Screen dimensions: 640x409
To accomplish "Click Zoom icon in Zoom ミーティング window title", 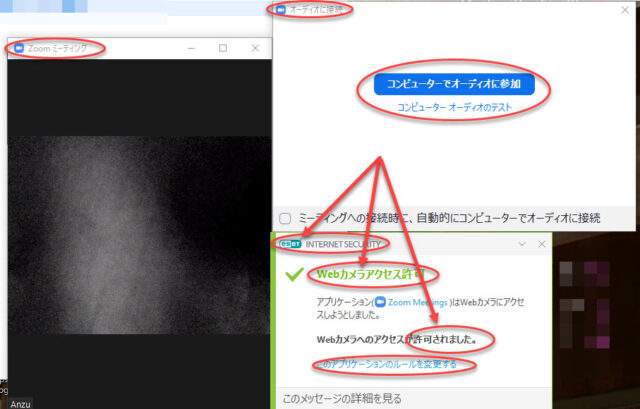I will (x=19, y=48).
